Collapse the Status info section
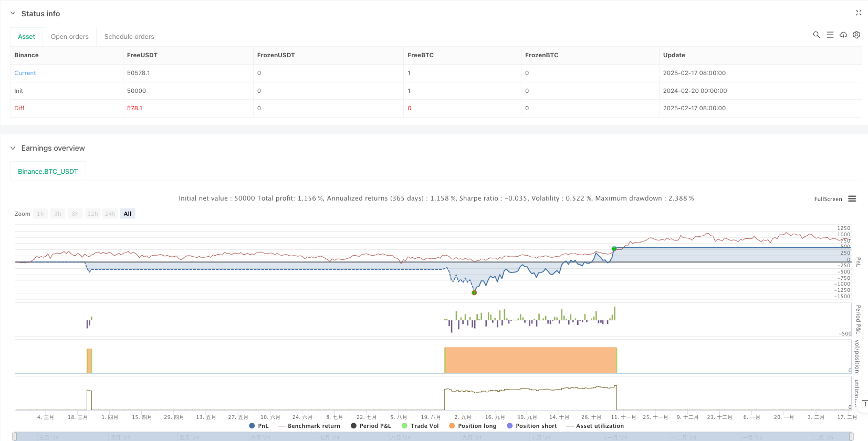 (13, 14)
